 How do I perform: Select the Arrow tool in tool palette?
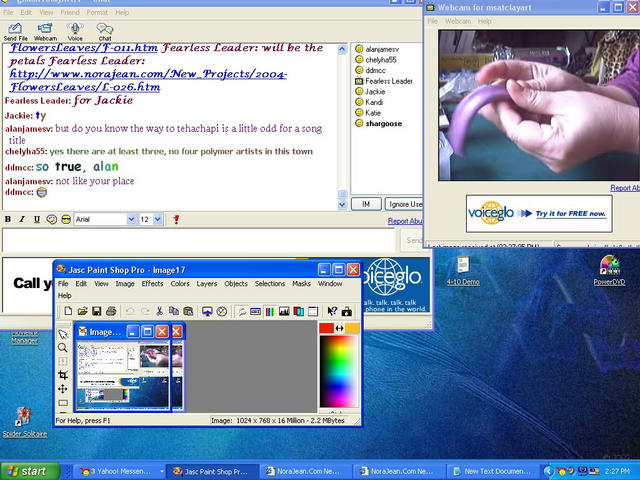tap(63, 335)
